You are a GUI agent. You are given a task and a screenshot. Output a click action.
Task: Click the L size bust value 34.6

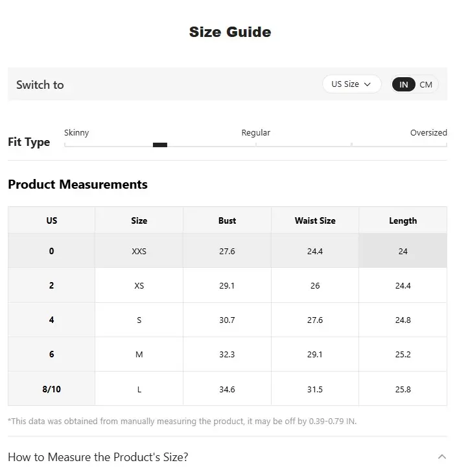(227, 389)
